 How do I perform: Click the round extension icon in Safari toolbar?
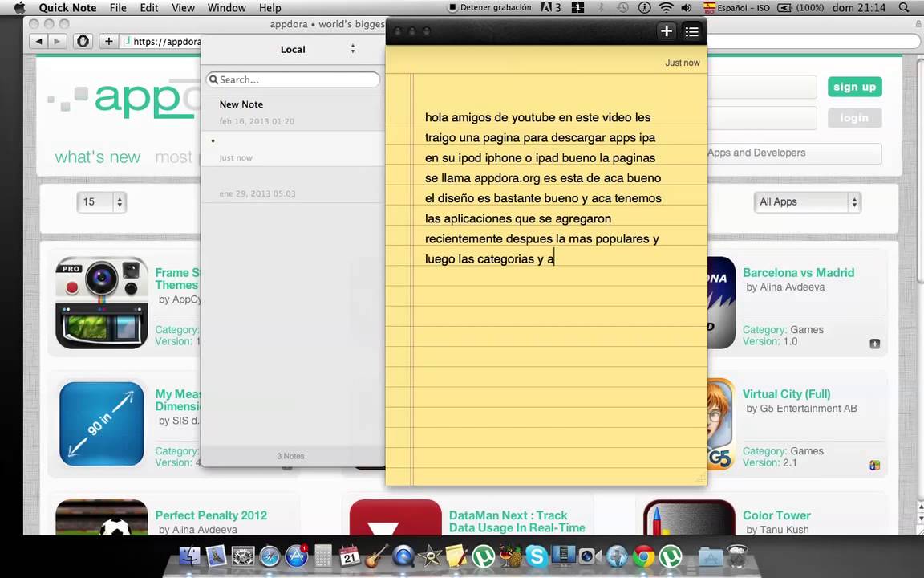[83, 41]
